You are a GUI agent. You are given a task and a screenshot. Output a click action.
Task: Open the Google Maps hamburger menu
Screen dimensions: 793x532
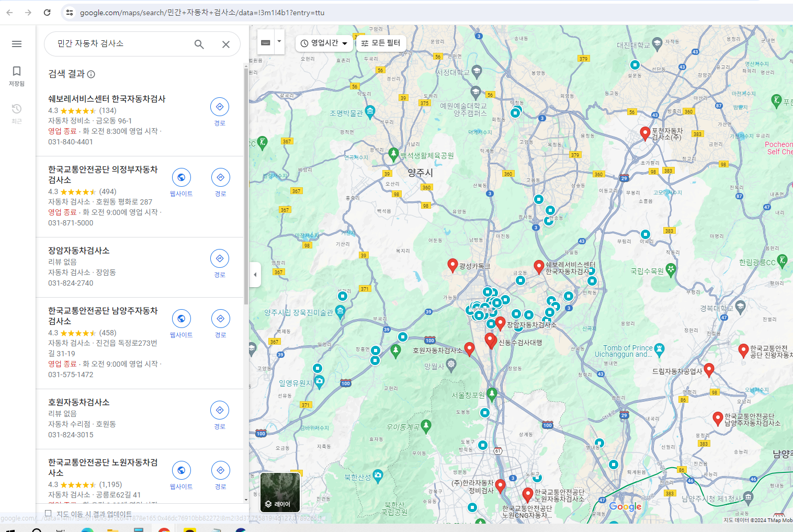click(17, 44)
